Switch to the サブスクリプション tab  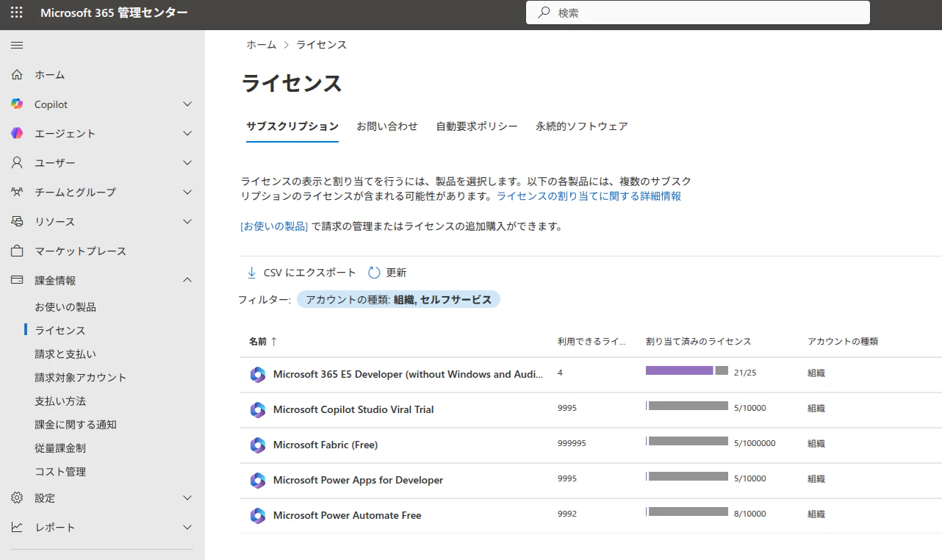click(x=292, y=126)
